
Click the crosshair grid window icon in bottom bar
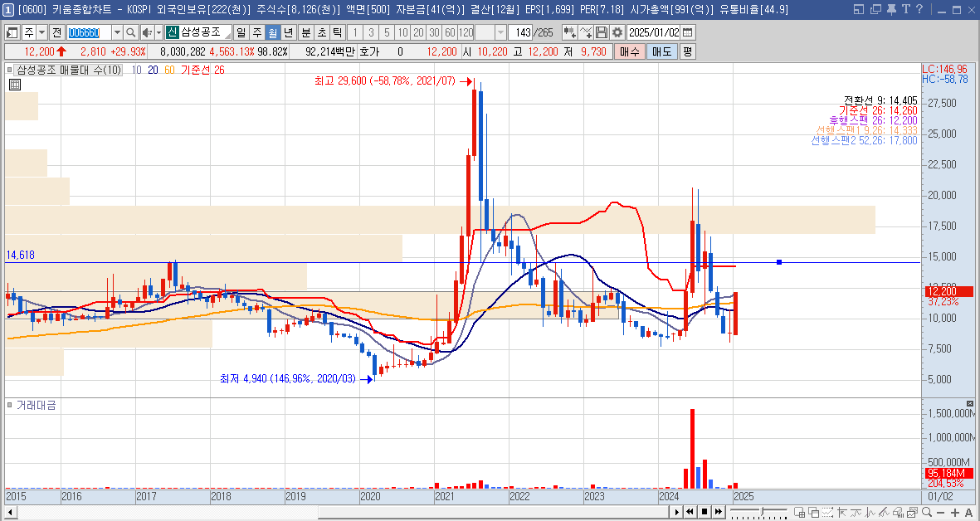click(799, 512)
